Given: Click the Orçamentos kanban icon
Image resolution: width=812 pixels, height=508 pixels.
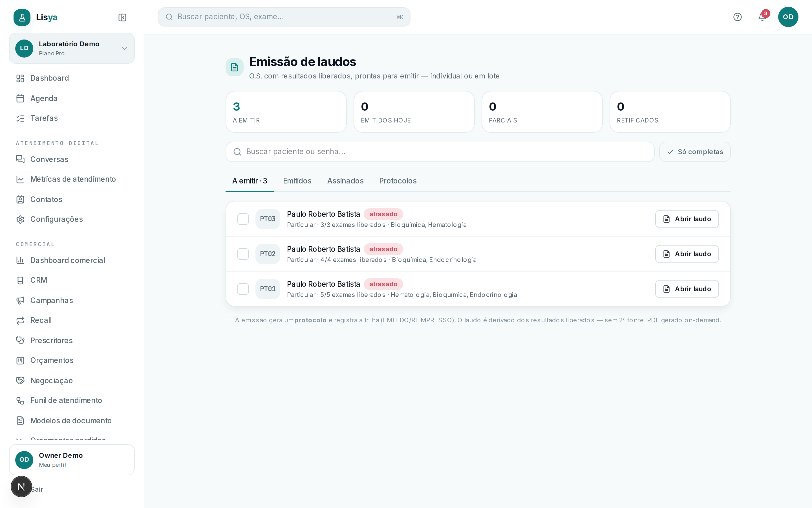Looking at the screenshot, I should click(20, 360).
